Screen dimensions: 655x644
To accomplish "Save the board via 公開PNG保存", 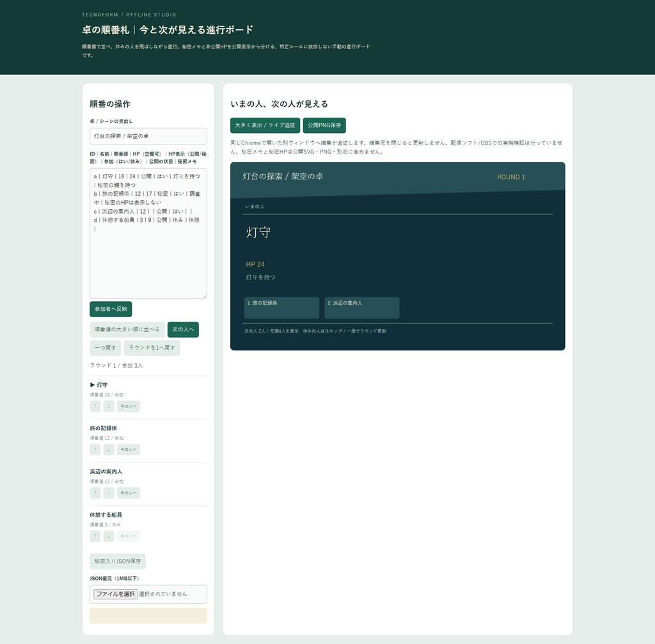I will tap(324, 125).
